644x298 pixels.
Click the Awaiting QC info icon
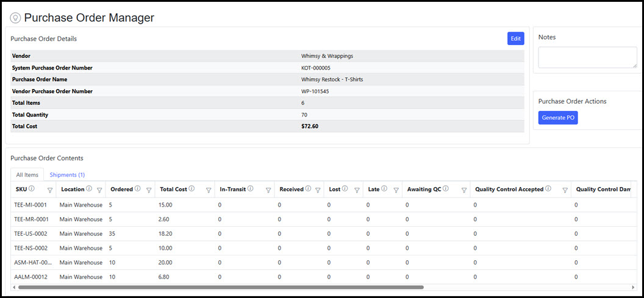pyautogui.click(x=446, y=189)
